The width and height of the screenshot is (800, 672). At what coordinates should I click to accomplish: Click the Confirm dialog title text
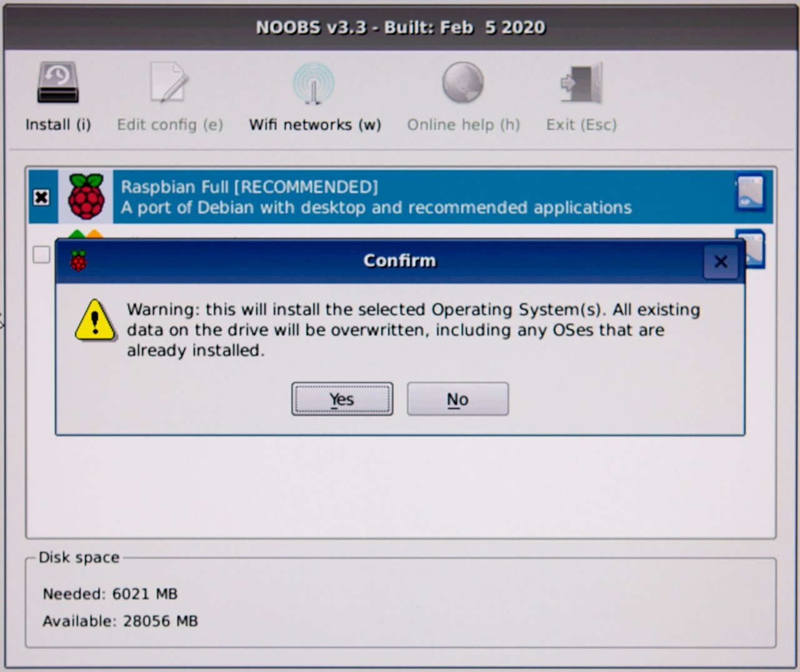[399, 260]
